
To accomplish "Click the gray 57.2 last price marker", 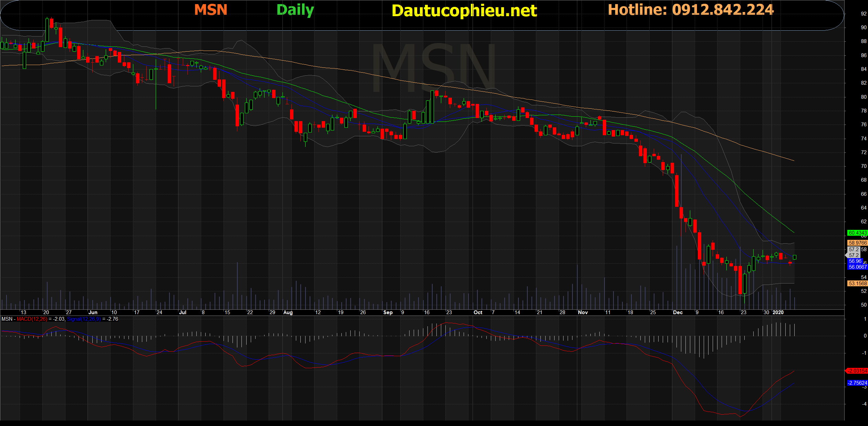I will point(854,255).
